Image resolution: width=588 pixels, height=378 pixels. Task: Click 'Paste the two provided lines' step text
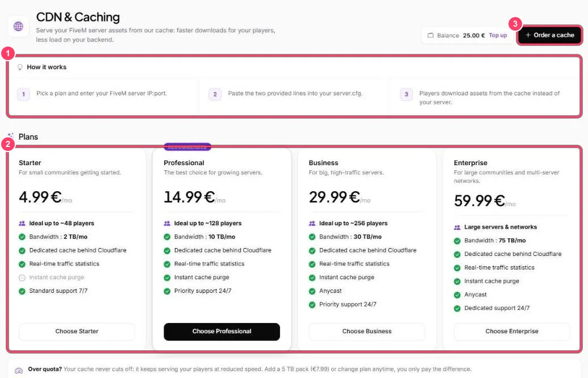point(295,93)
